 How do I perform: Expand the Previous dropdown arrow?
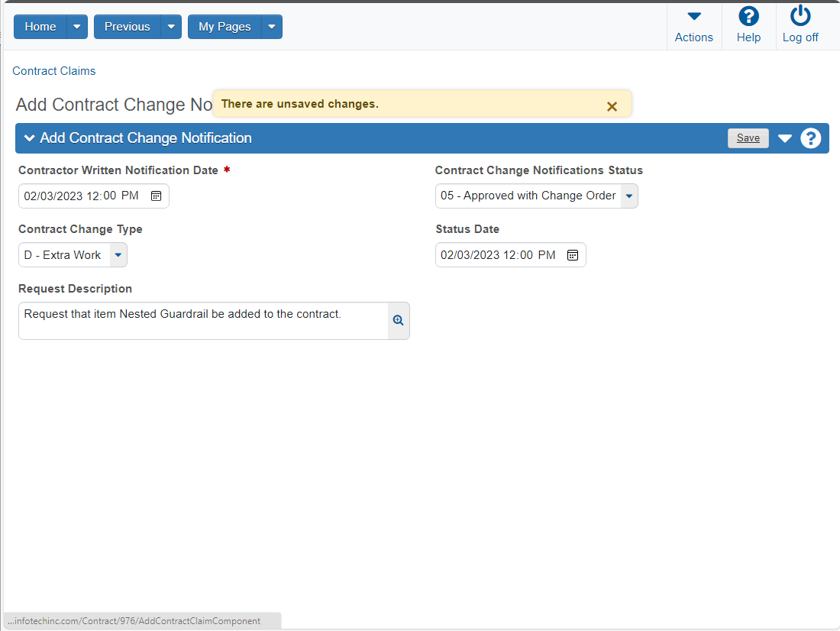tap(171, 27)
